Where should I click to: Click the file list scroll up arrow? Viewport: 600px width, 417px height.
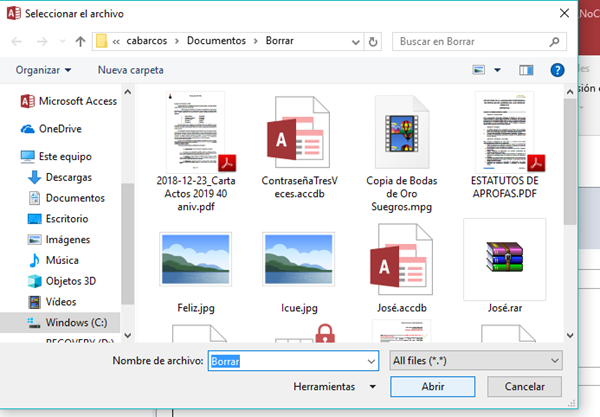570,92
